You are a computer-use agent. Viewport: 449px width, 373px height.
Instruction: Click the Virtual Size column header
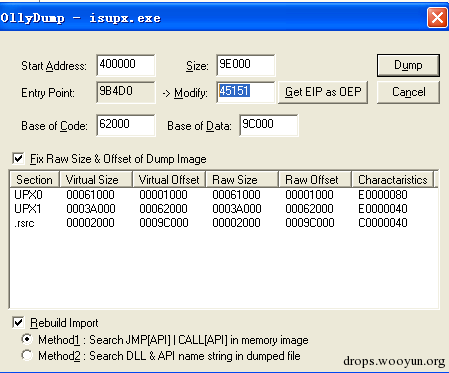point(96,180)
